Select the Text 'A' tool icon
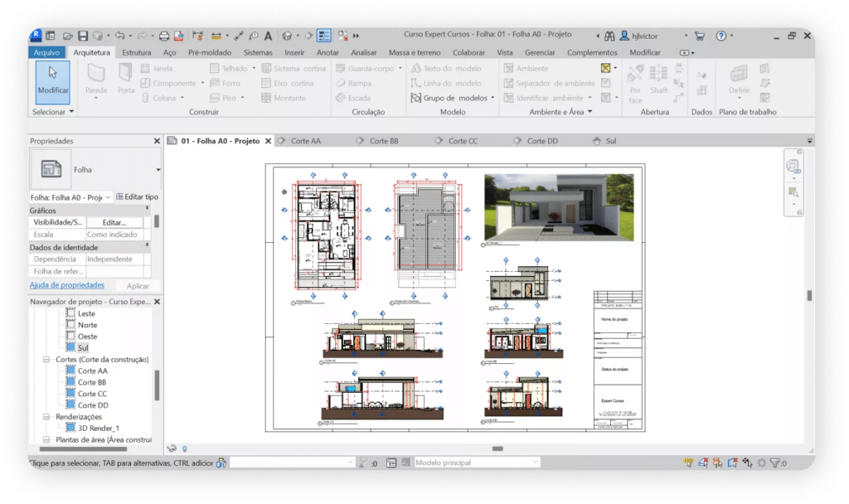The image size is (849, 504). tap(268, 36)
